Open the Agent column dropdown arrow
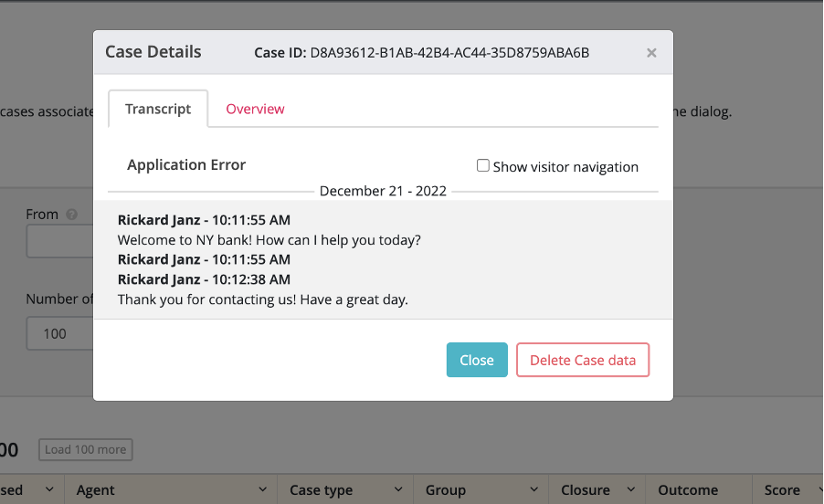Viewport: 824px width, 504px height. (265, 490)
